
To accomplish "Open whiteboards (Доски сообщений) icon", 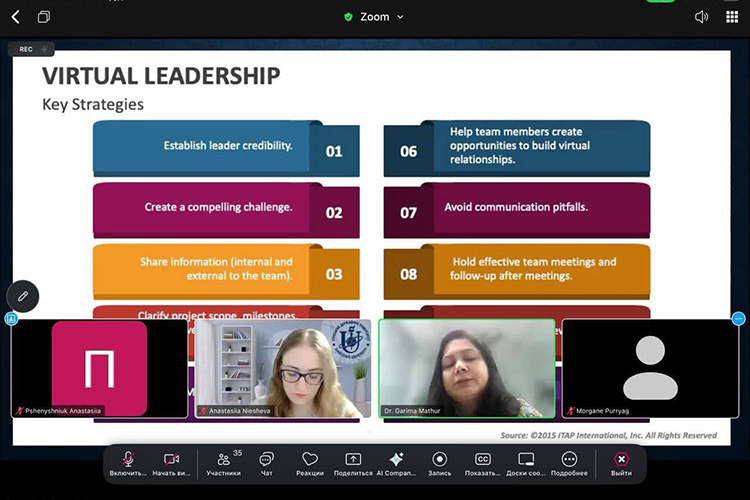I will pos(526,459).
